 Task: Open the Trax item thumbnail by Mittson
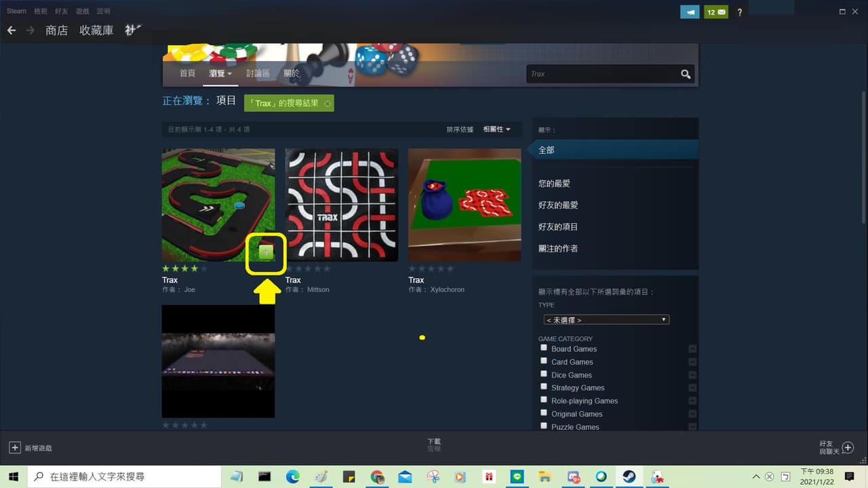[342, 205]
